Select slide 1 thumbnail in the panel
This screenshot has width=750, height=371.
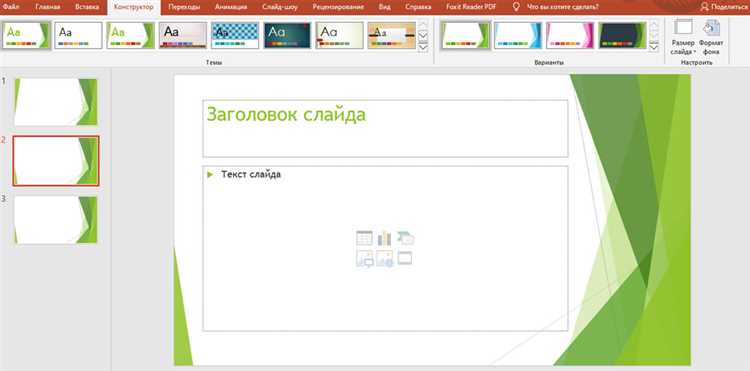pyautogui.click(x=56, y=102)
